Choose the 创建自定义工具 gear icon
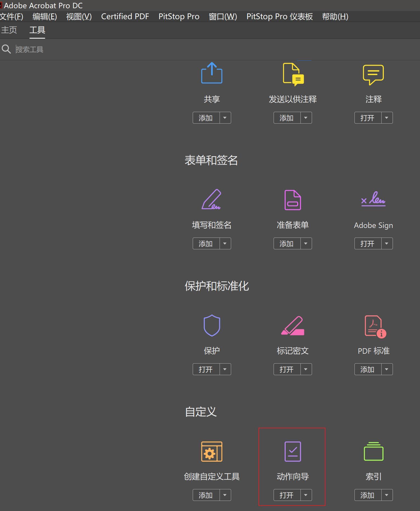The image size is (420, 511). [212, 451]
